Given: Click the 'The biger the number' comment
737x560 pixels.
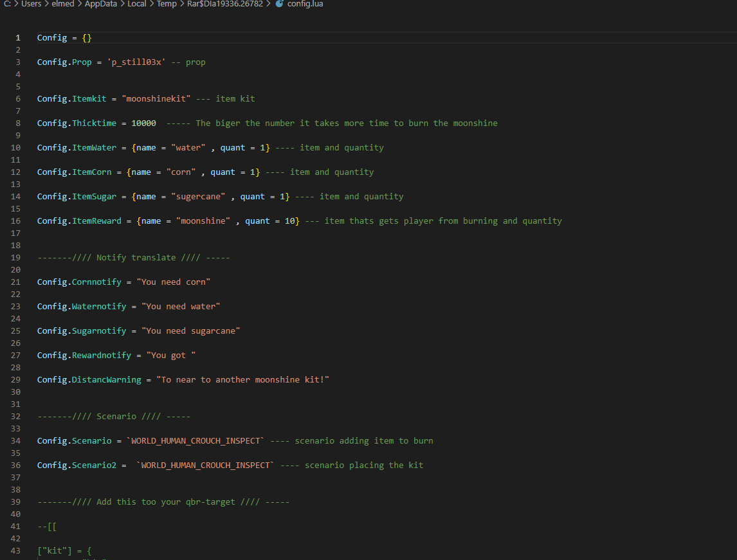Looking at the screenshot, I should pos(332,123).
